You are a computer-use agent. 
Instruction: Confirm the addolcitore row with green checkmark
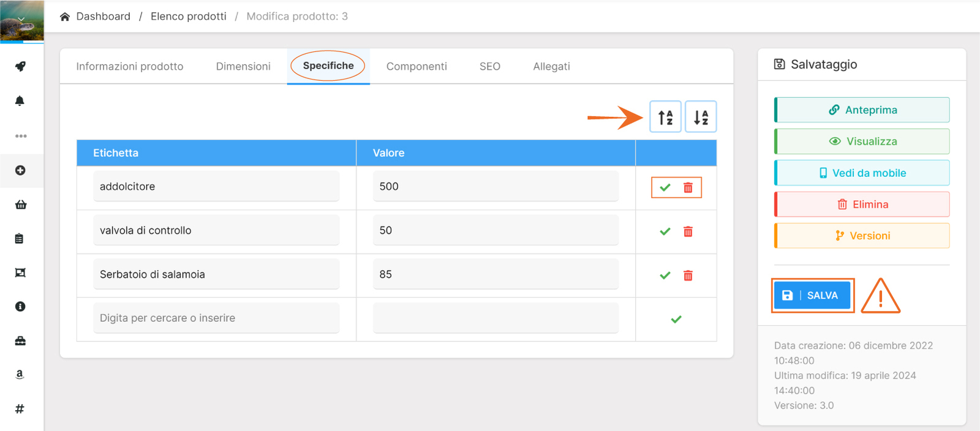(665, 188)
